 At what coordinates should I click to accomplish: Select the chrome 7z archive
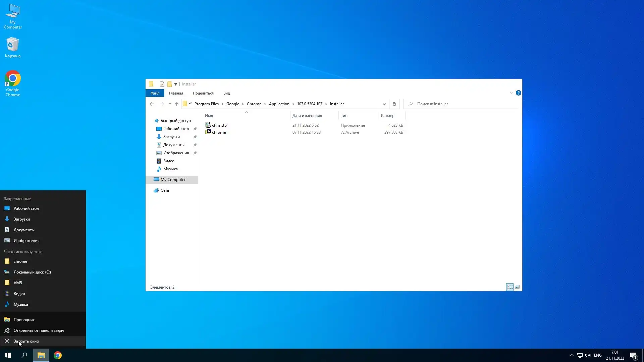219,132
